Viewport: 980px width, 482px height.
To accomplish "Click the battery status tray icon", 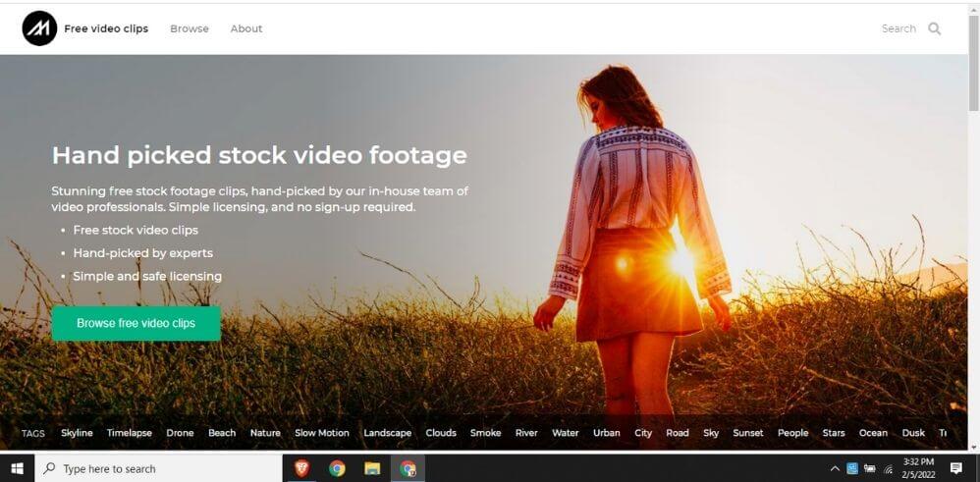I will (869, 468).
